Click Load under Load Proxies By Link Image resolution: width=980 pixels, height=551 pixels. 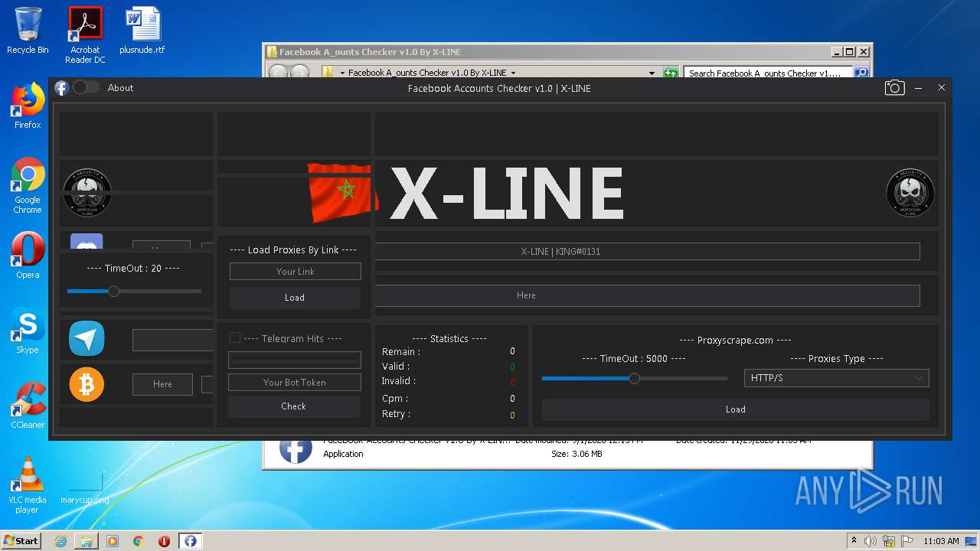295,298
